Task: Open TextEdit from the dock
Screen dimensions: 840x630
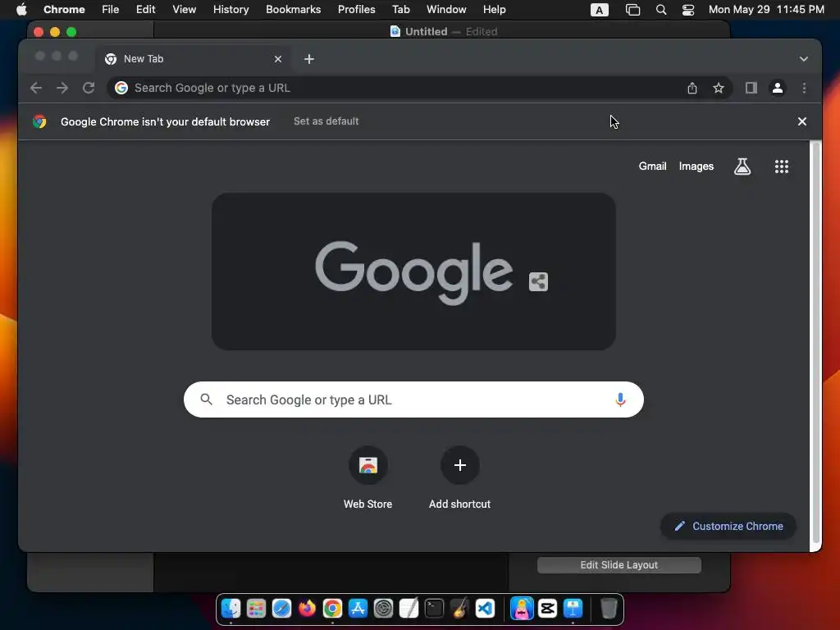Action: (x=409, y=609)
